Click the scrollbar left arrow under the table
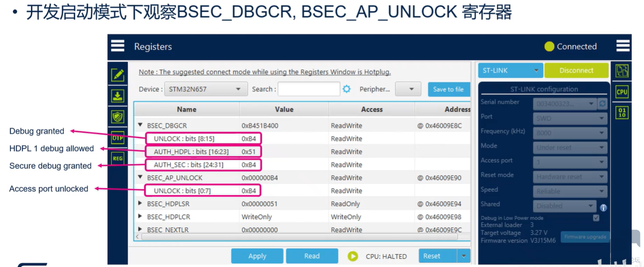Screen dimensions: 644x267 (138, 236)
